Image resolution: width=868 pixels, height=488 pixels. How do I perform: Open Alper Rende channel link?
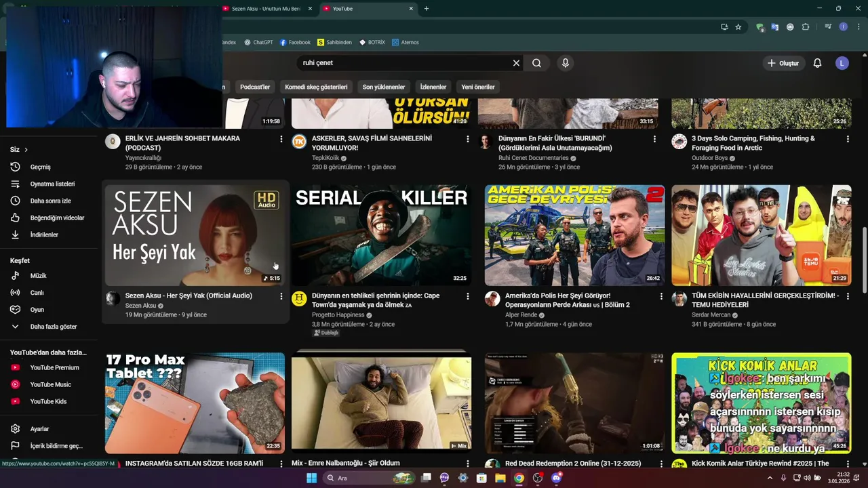pyautogui.click(x=521, y=315)
